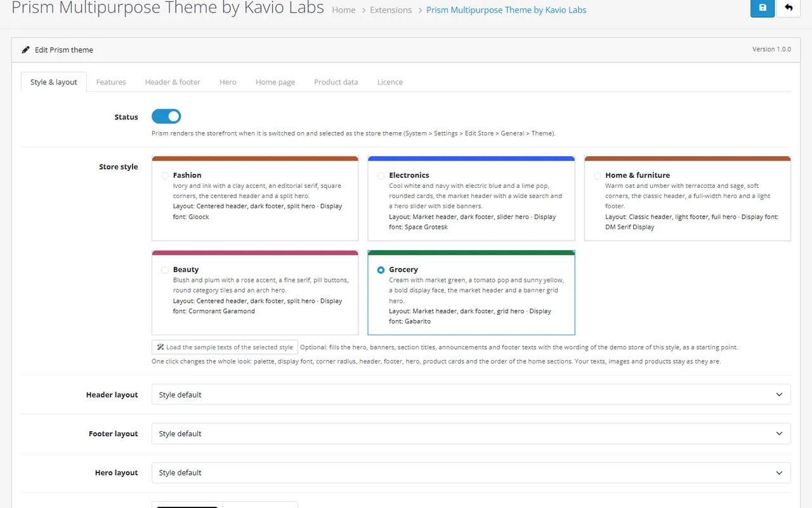Switch to the Home page tab
Screen dimensions: 812x508
point(275,82)
